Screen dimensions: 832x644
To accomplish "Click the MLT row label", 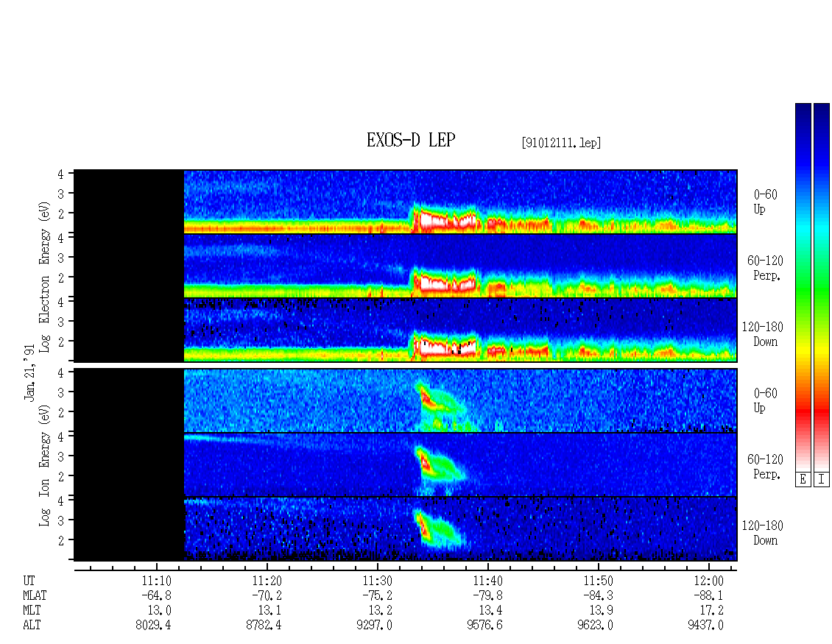I will (x=32, y=611).
